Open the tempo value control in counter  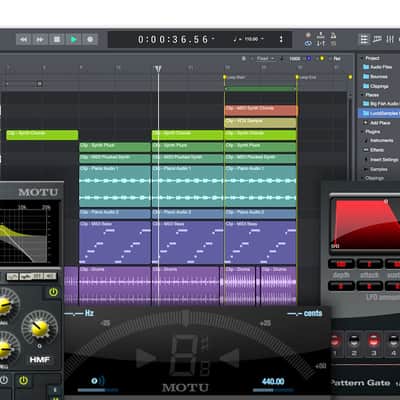251,39
